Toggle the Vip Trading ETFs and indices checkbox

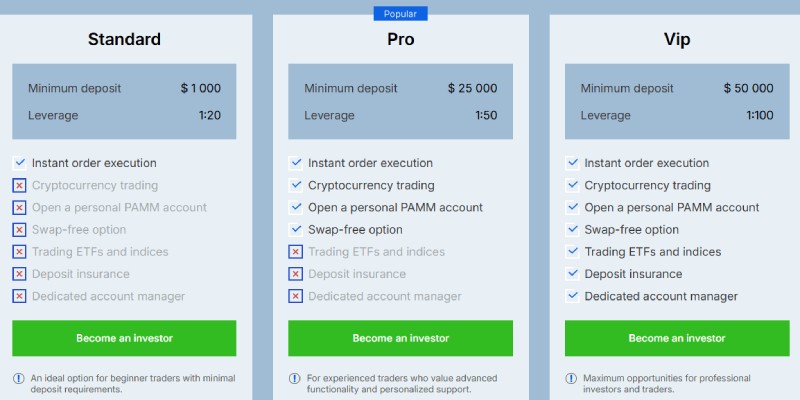pos(572,252)
